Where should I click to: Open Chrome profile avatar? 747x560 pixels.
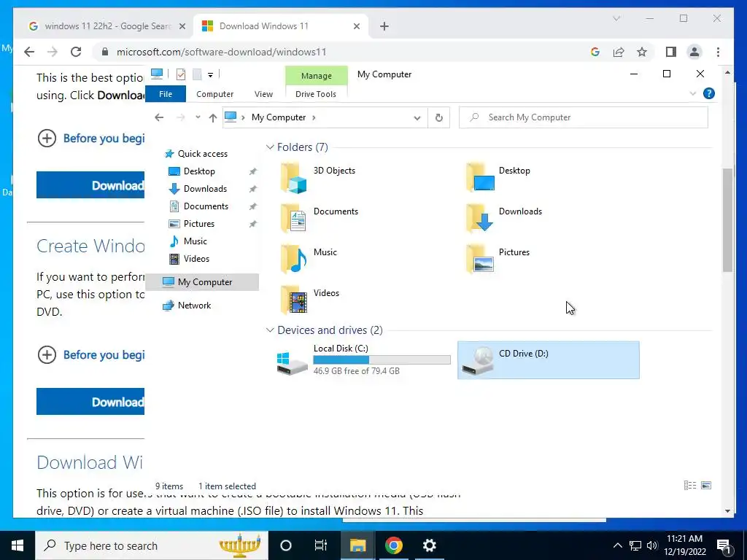694,52
